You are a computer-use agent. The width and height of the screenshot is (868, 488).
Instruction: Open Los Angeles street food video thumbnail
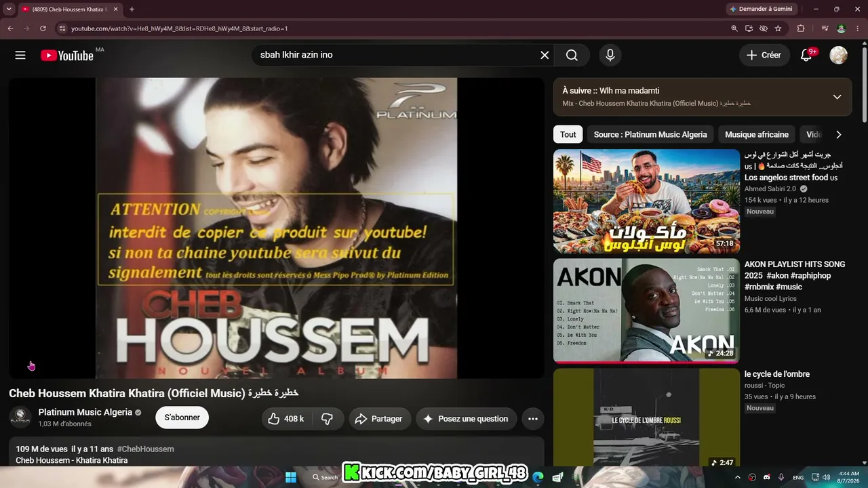coord(646,201)
